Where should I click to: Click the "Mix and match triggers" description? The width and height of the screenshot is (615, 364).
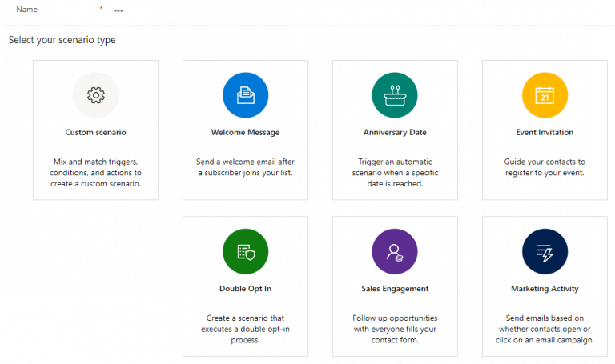[x=95, y=172]
